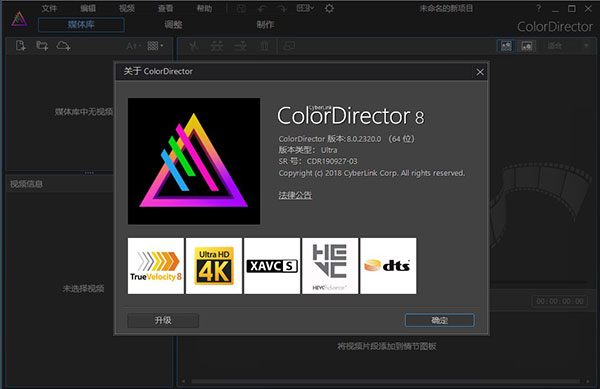Click the split clip scissors icon
Image resolution: width=600 pixels, height=389 pixels.
pyautogui.click(x=194, y=46)
